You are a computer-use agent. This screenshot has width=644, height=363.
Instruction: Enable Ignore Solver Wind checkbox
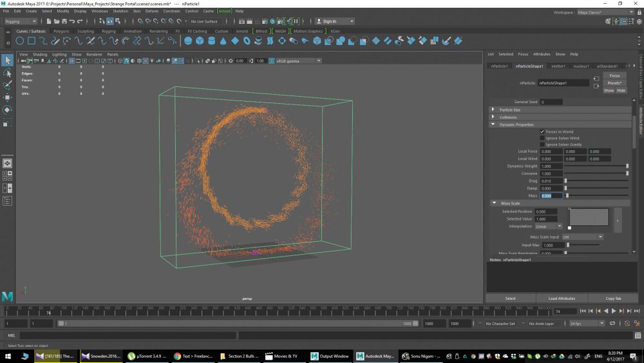(542, 138)
